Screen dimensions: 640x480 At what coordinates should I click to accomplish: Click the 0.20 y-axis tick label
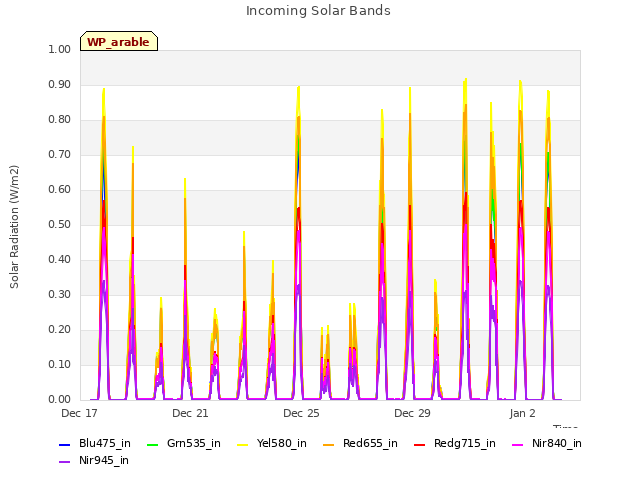[x=60, y=330]
